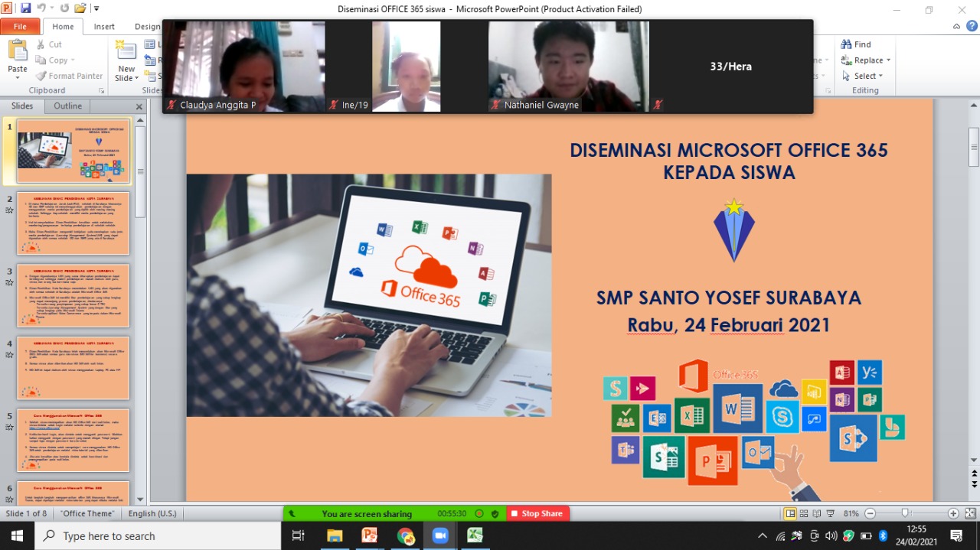
Task: Select slide 3 thumbnail
Action: tap(73, 295)
